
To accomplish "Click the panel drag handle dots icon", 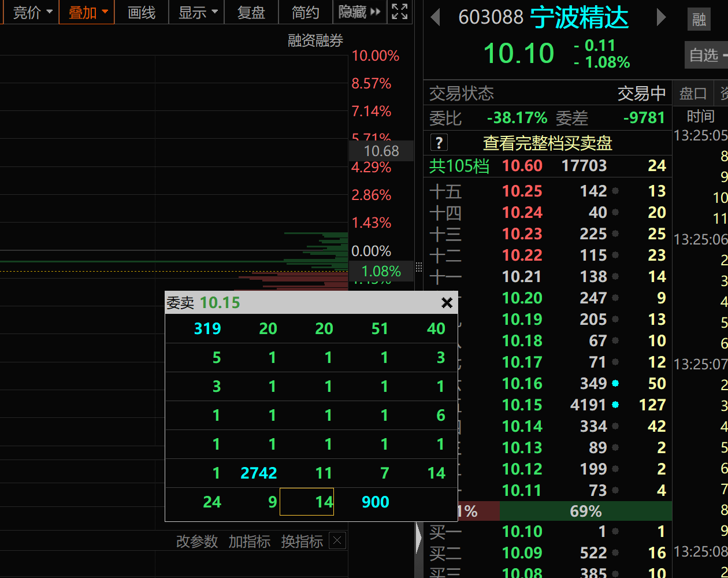I will tap(419, 267).
